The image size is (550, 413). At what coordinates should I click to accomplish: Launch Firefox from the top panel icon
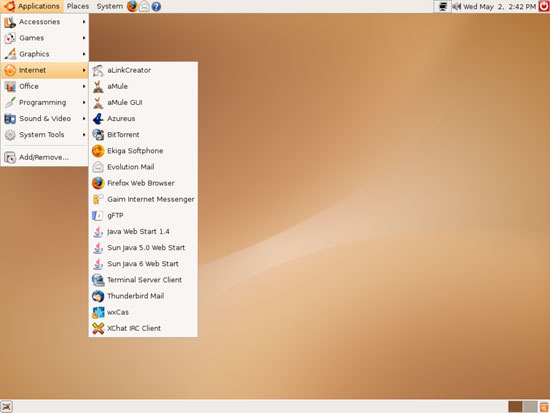click(x=132, y=6)
